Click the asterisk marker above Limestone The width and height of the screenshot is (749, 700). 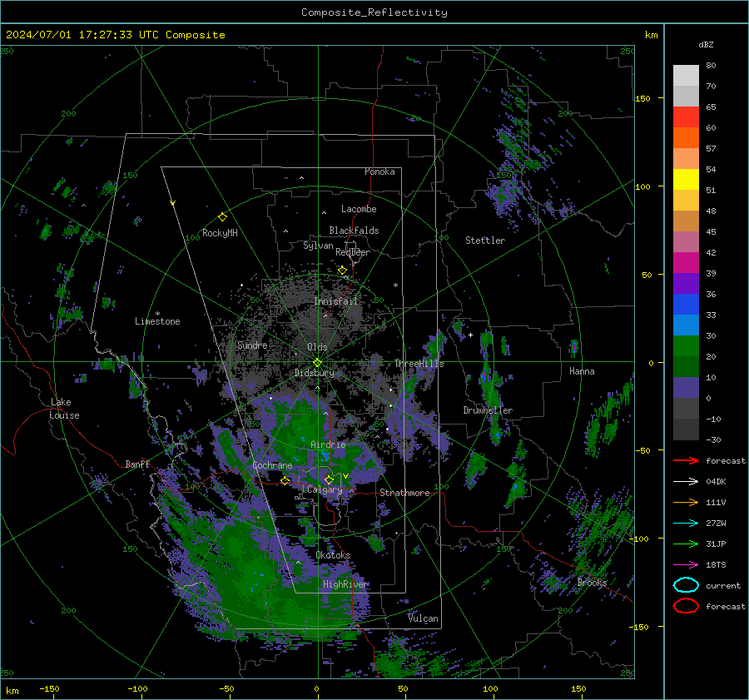point(157,314)
